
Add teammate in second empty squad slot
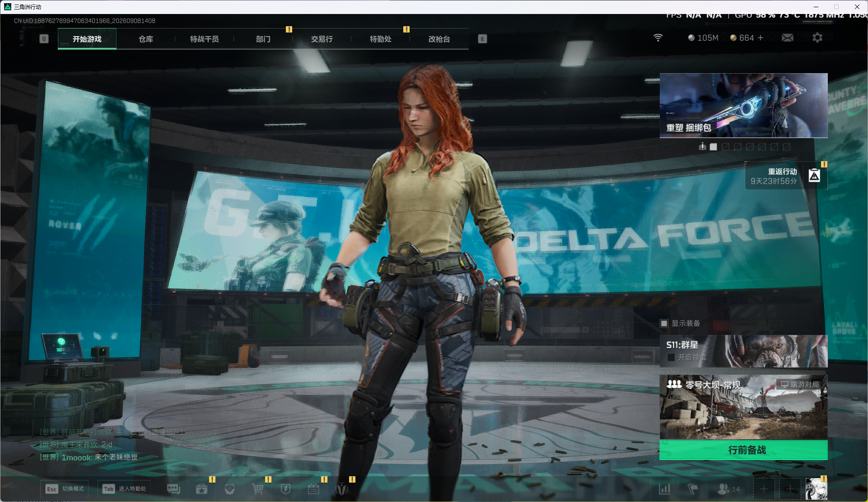pyautogui.click(x=790, y=489)
